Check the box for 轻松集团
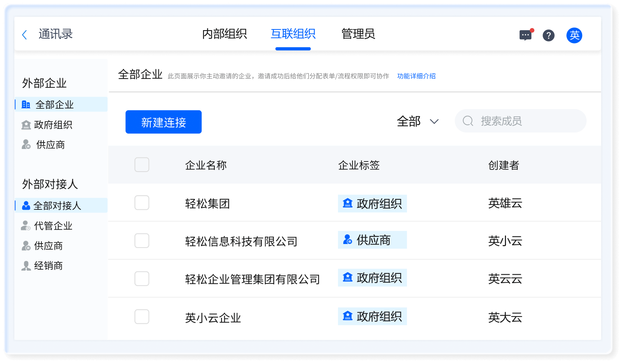The height and width of the screenshot is (364, 622). coord(142,203)
